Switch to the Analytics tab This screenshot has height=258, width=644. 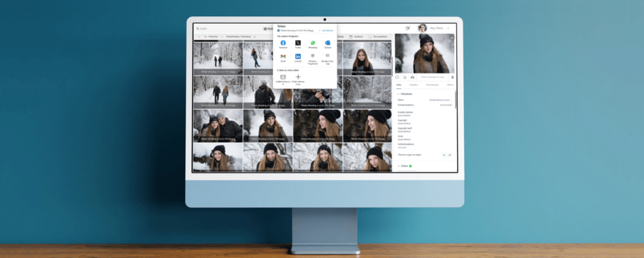click(x=413, y=85)
